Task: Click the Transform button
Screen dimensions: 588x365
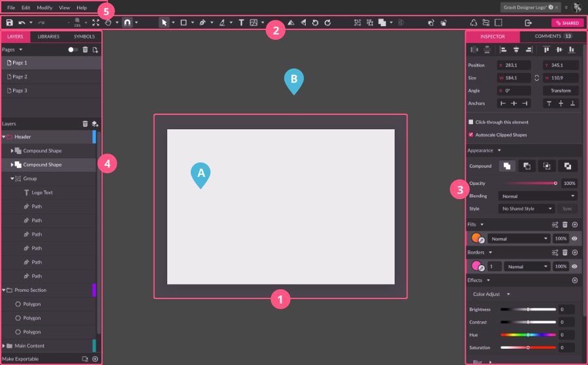Action: (x=561, y=91)
